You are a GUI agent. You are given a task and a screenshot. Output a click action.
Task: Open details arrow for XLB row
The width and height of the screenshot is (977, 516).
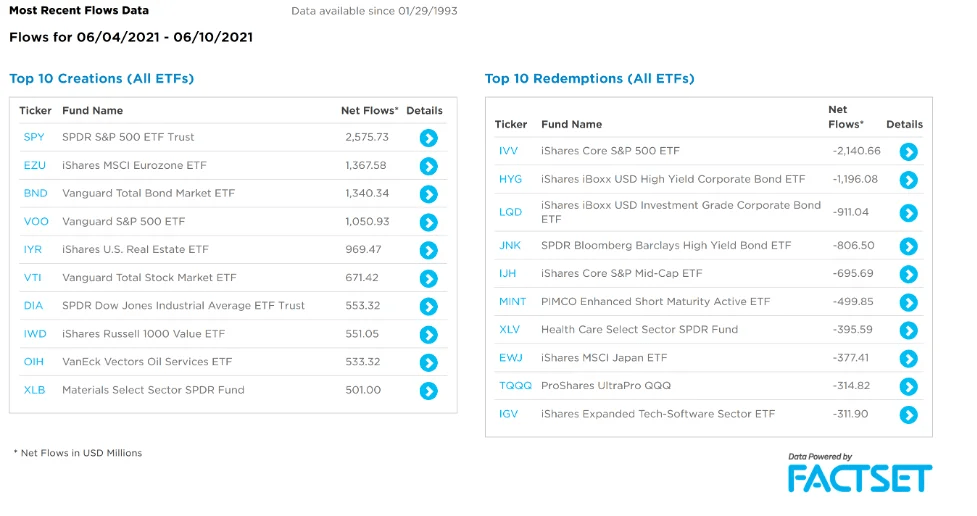click(x=429, y=391)
